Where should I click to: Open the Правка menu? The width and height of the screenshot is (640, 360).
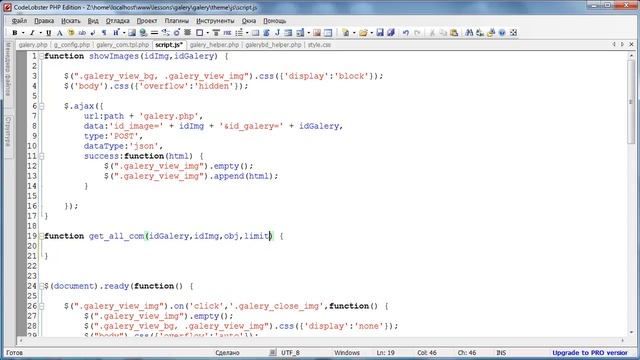(44, 20)
